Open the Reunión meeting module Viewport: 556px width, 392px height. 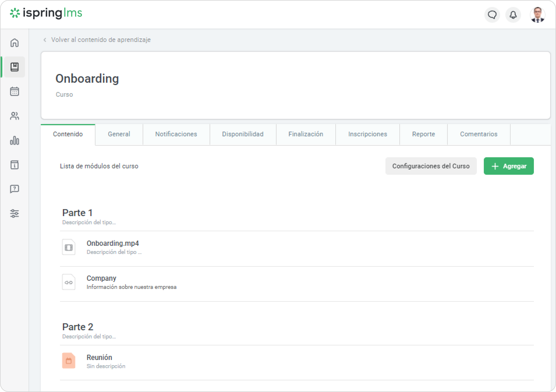pyautogui.click(x=99, y=358)
